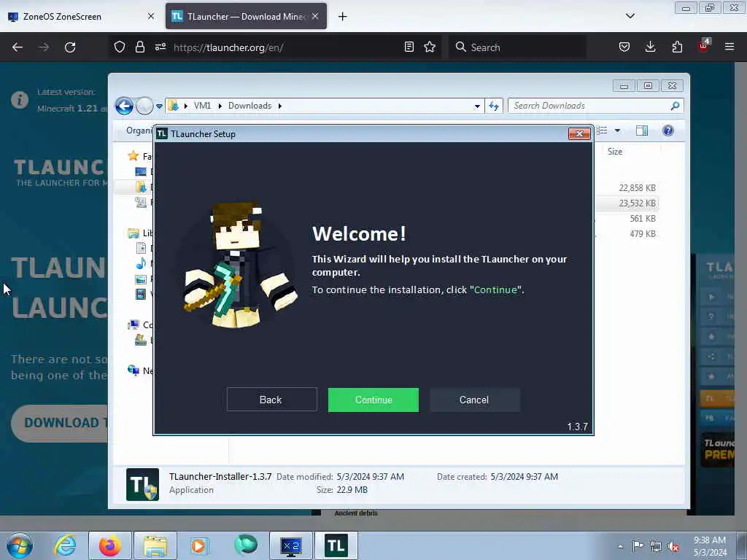Click the browser back button

coord(18,47)
